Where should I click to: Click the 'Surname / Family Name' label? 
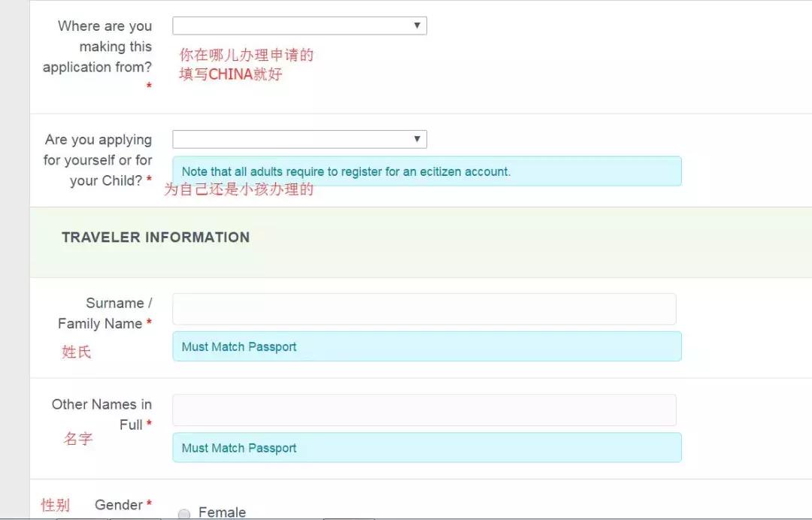pos(105,313)
